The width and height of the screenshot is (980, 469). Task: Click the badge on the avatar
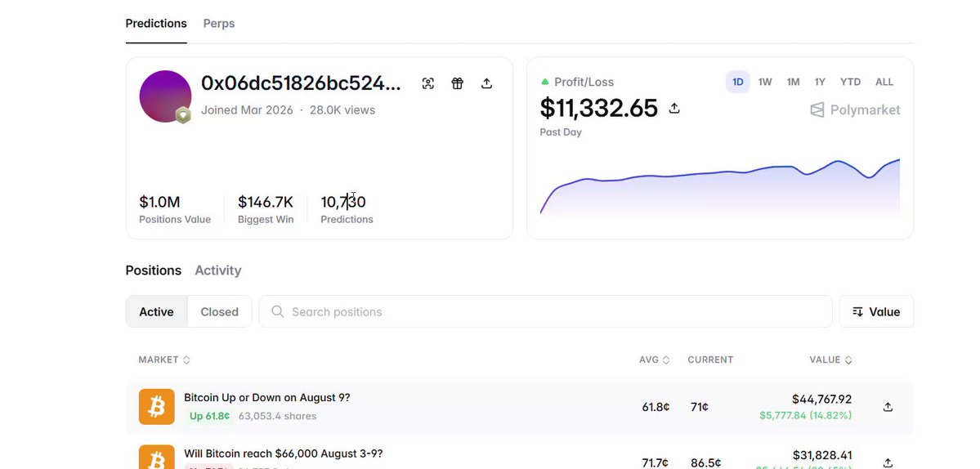pos(182,115)
